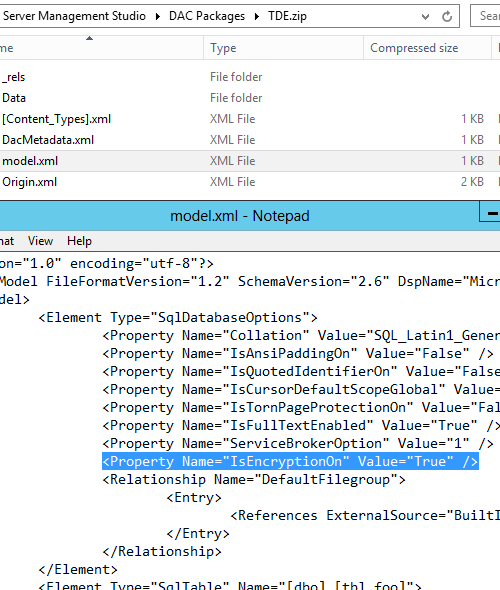
Task: Click the refresh icon in address bar
Action: (x=447, y=16)
